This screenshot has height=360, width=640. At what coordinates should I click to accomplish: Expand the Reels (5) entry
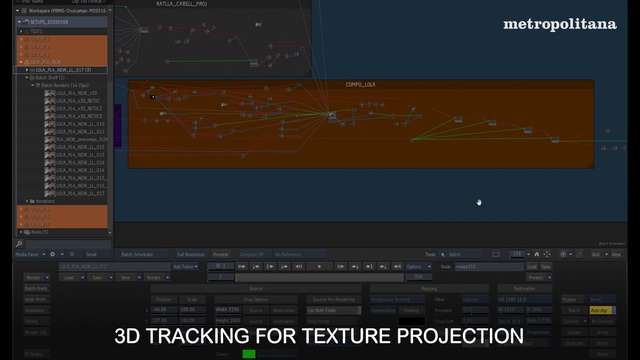[21, 232]
